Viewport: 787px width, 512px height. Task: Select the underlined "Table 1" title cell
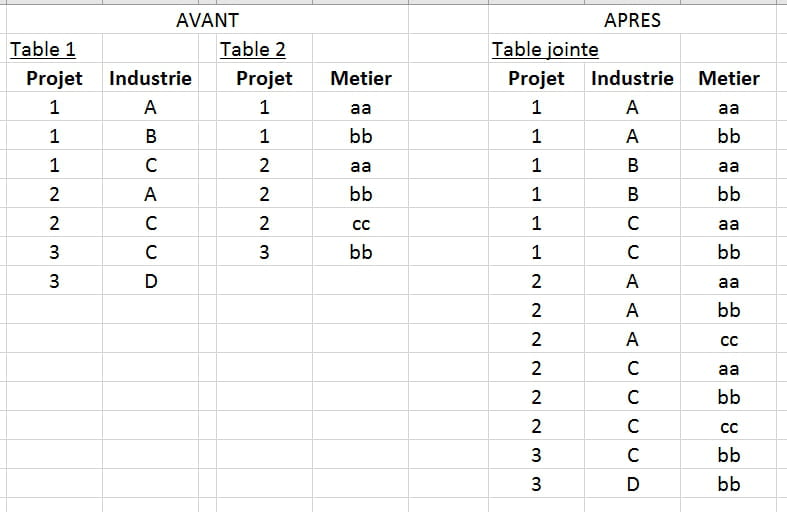click(x=43, y=49)
